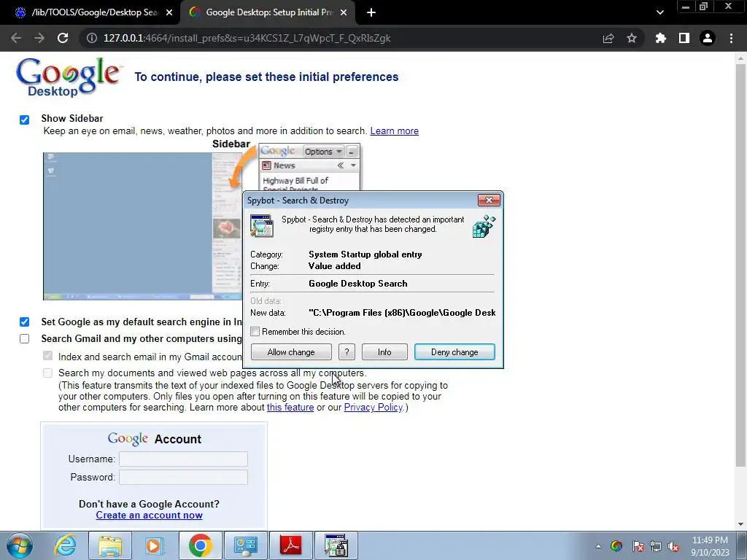Click the page vertical scrollbar
The width and height of the screenshot is (747, 560).
[741, 264]
